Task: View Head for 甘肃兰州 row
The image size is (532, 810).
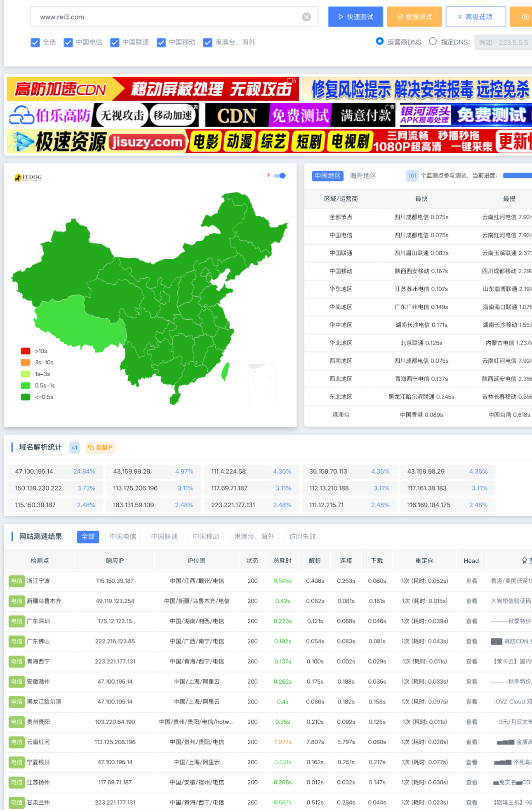Action: (x=471, y=803)
